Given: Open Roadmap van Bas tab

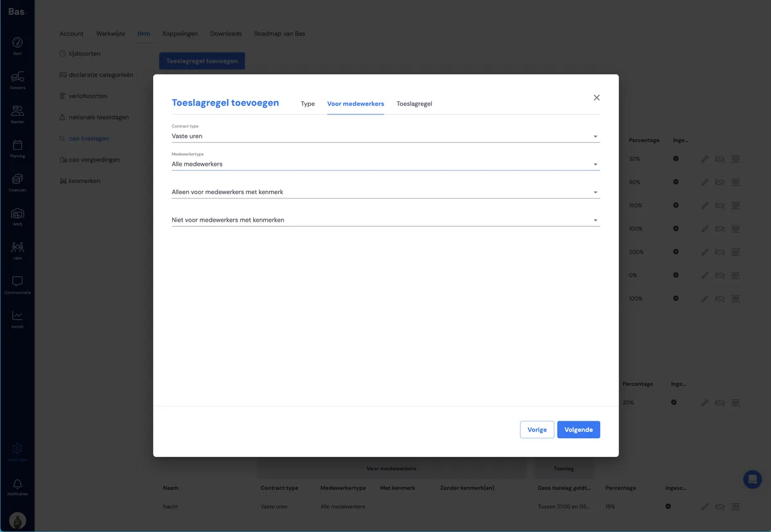Looking at the screenshot, I should 279,33.
